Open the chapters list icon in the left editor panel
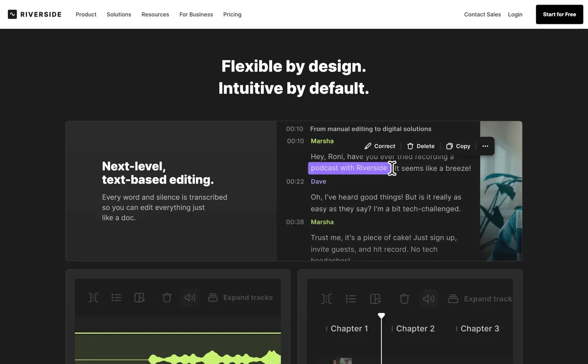Image resolution: width=588 pixels, height=364 pixels. (x=116, y=297)
